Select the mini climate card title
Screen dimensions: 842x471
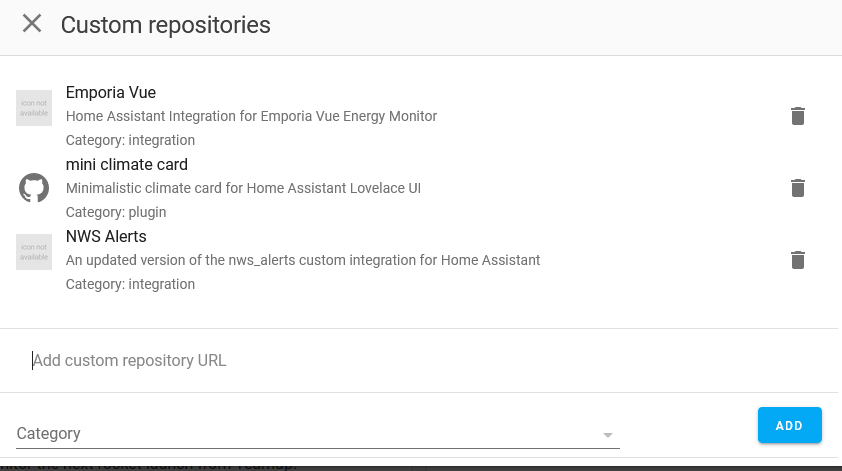[x=127, y=165]
